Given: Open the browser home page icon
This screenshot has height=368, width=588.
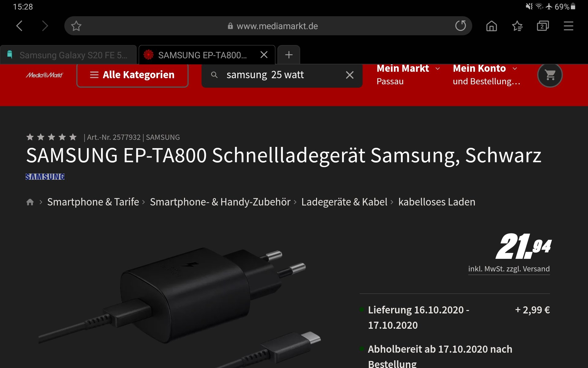Looking at the screenshot, I should coord(492,26).
